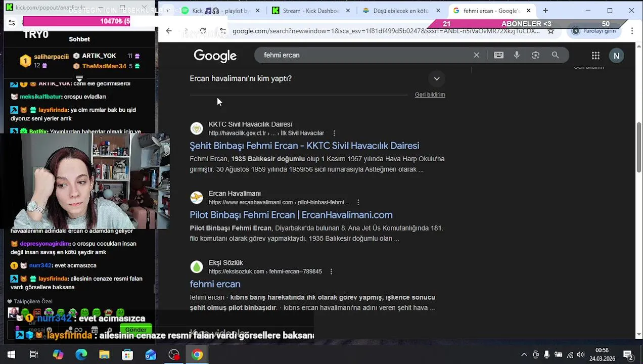
Task: Clear the Google search box with X
Action: pos(476,55)
